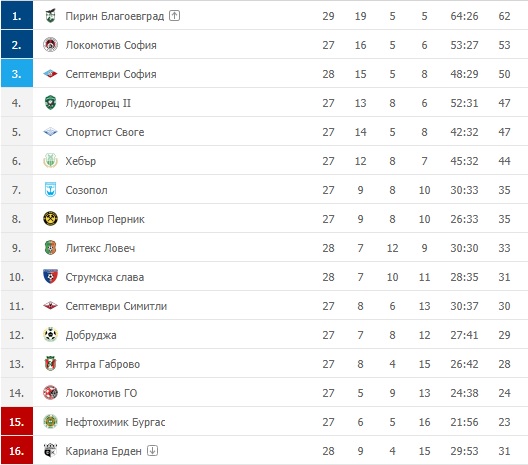Screen dimensions: 528x465
Task: Click the Миньор Перник hammer logo
Action: pos(50,219)
